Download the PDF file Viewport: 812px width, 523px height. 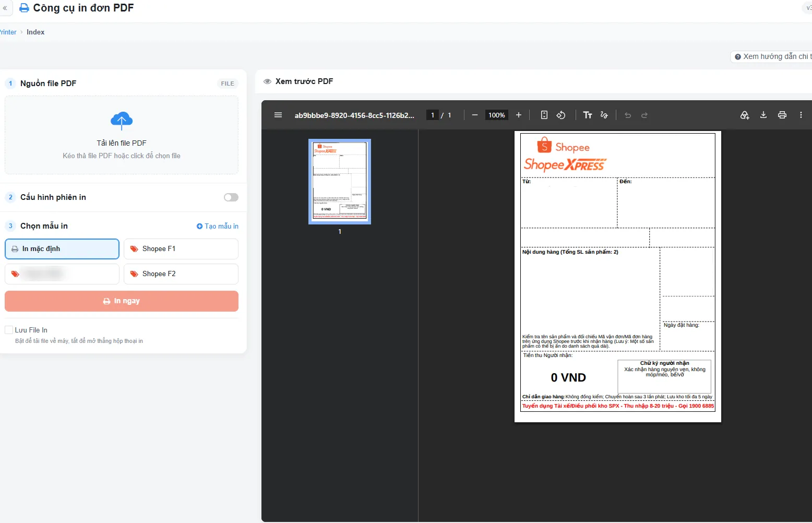763,115
